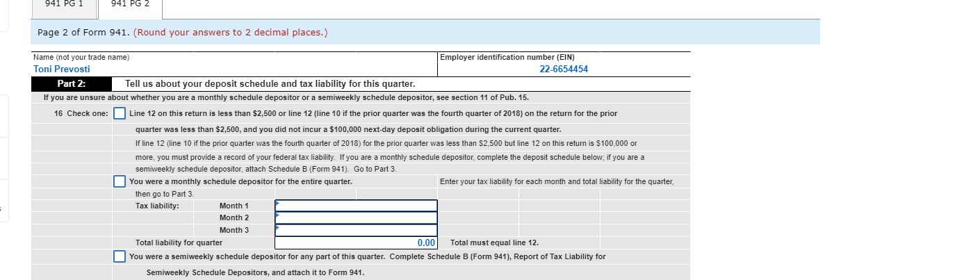Click the total liability 0.00 value
The width and height of the screenshot is (980, 280).
(x=426, y=243)
